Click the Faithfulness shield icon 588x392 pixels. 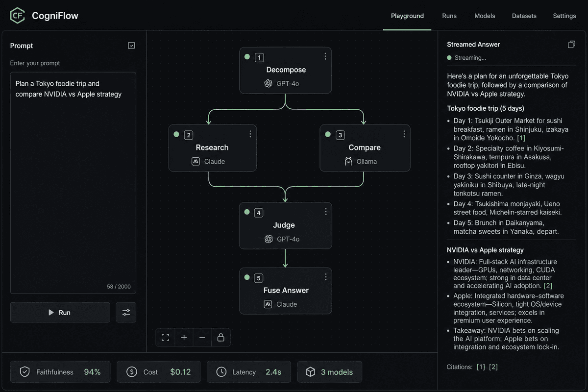tap(24, 372)
